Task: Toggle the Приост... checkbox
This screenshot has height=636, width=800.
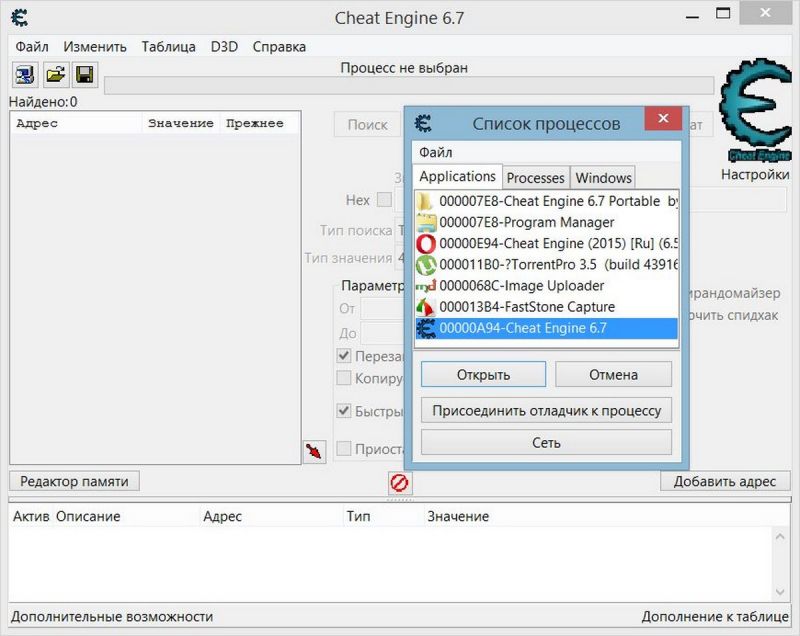Action: pos(344,448)
